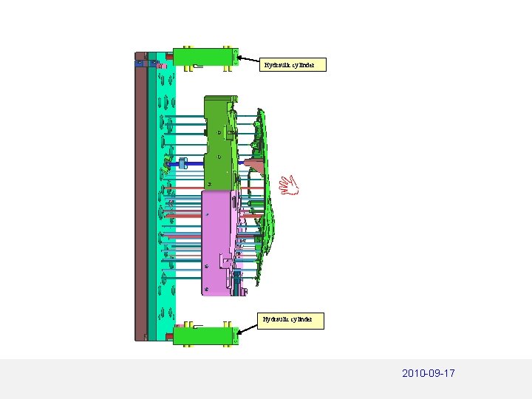Image resolution: width=532 pixels, height=399 pixels.
Task: Select the brown back plate of the assembly
Action: coord(141,197)
